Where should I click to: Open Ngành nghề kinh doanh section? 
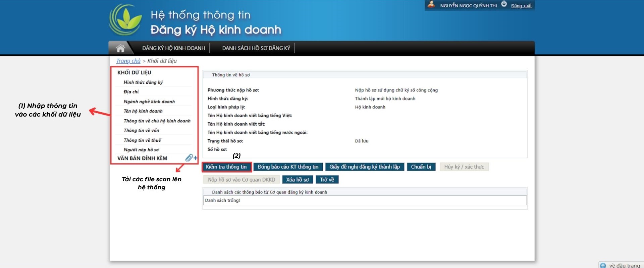[x=149, y=102]
